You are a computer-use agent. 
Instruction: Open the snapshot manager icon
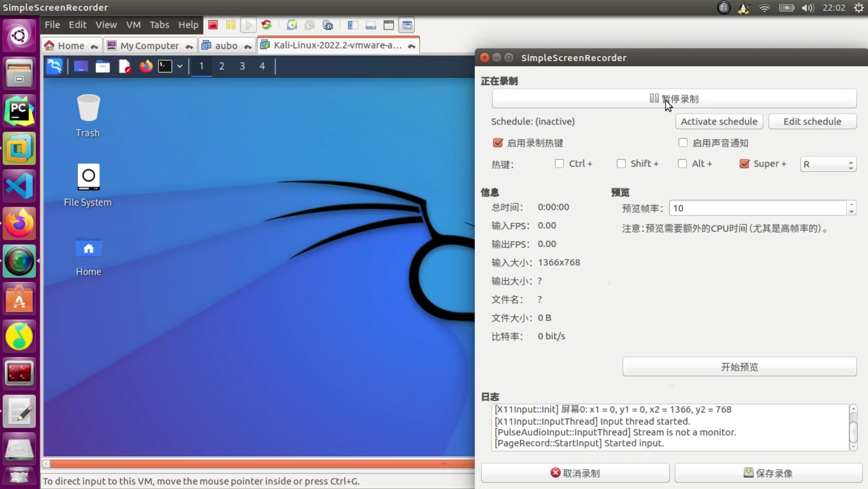coord(328,25)
